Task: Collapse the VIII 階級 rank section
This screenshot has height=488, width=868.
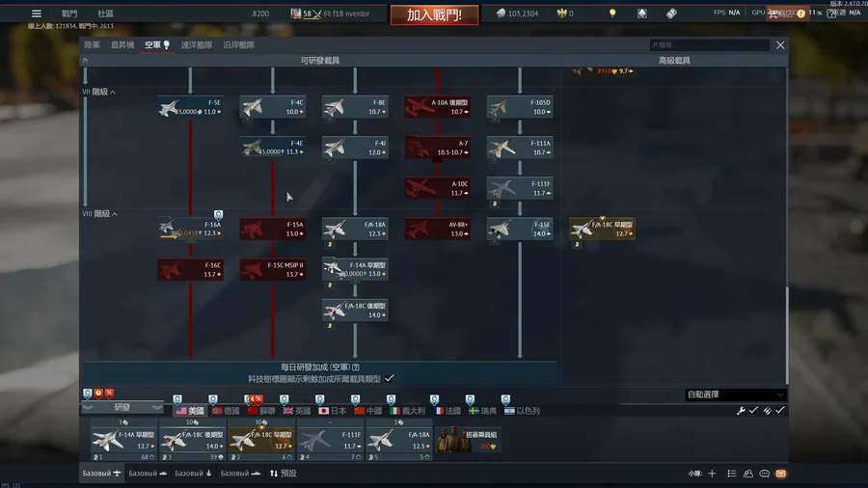Action: [99, 213]
